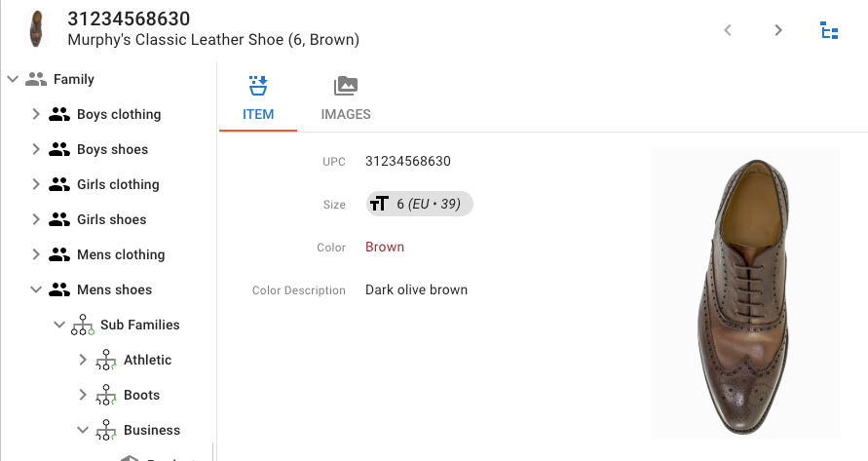This screenshot has width=868, height=461.
Task: Open the large brown shoe image
Action: coord(745,293)
